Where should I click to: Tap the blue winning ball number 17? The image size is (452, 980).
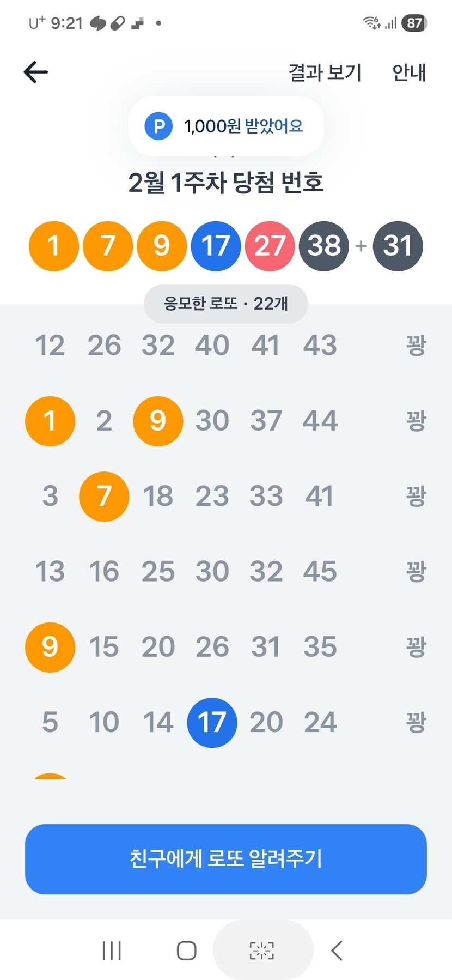pyautogui.click(x=216, y=246)
